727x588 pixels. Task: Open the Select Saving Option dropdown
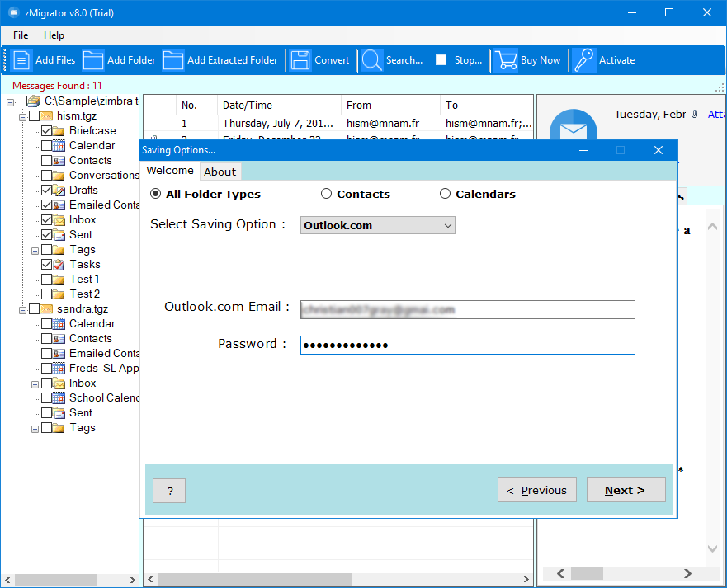[377, 225]
